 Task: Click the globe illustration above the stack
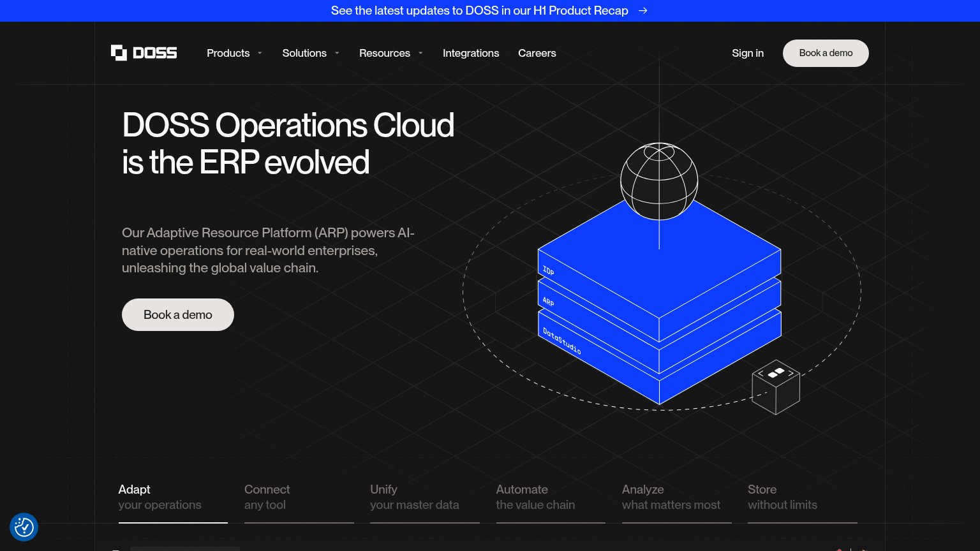click(659, 181)
